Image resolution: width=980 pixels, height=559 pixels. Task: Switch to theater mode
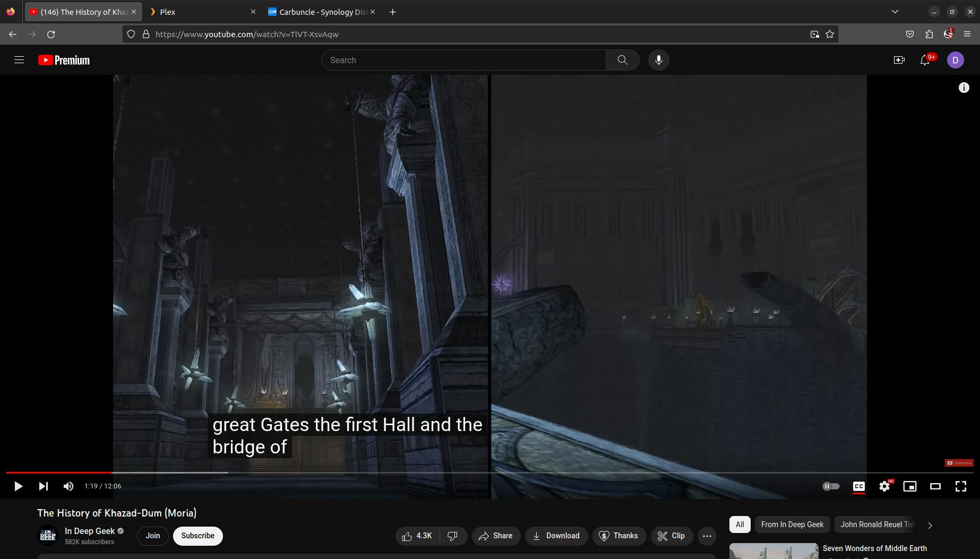coord(935,486)
